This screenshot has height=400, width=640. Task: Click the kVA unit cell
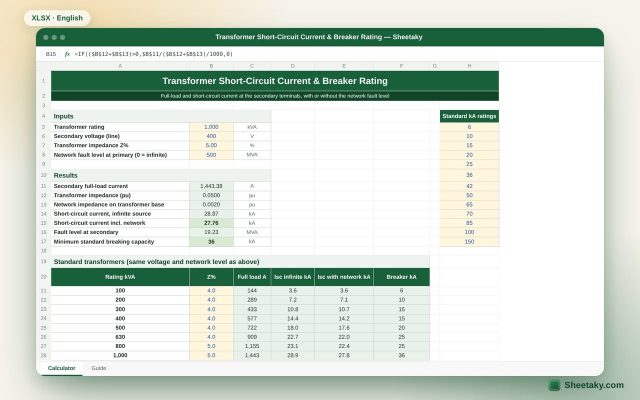pyautogui.click(x=252, y=127)
